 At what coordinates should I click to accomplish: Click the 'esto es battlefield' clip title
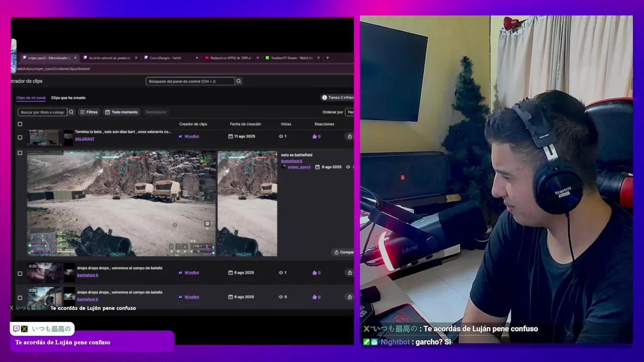297,155
